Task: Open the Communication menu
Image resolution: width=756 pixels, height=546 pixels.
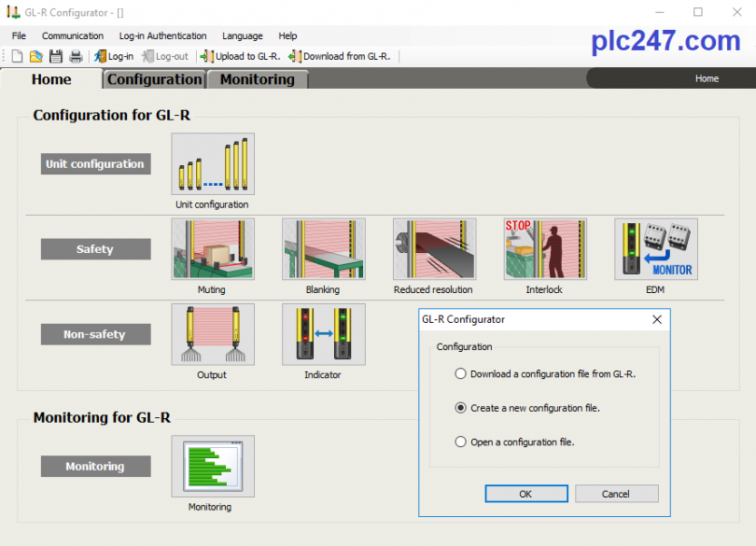Action: (x=72, y=35)
